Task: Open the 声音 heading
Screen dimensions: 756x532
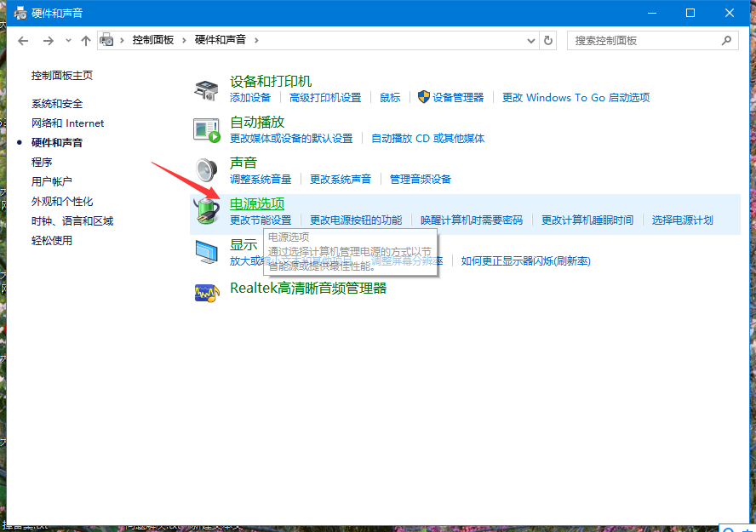Action: coord(243,163)
